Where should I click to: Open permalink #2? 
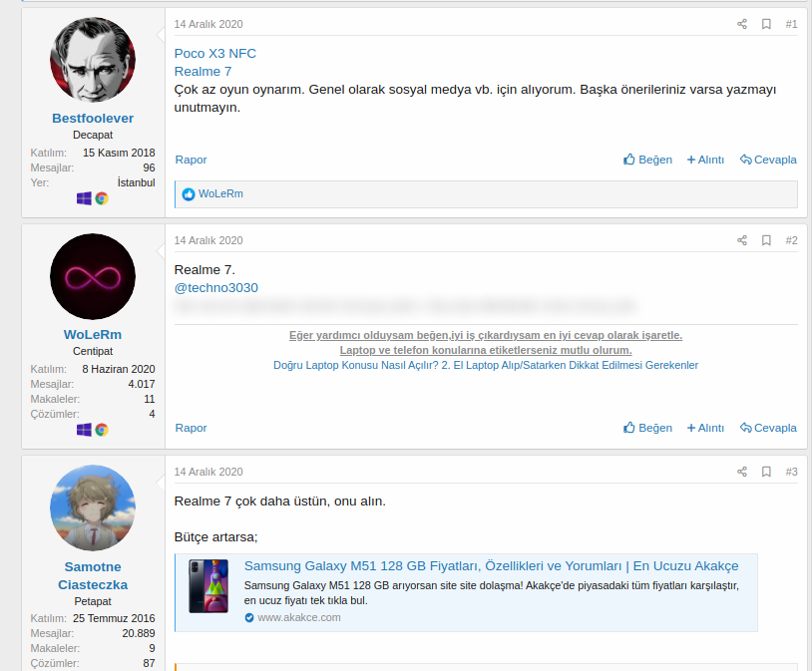[x=791, y=240]
